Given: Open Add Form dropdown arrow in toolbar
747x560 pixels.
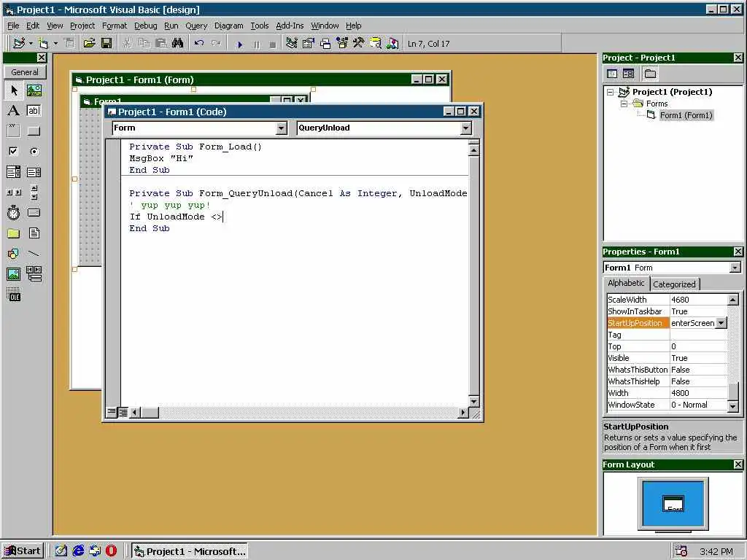Looking at the screenshot, I should [x=55, y=43].
